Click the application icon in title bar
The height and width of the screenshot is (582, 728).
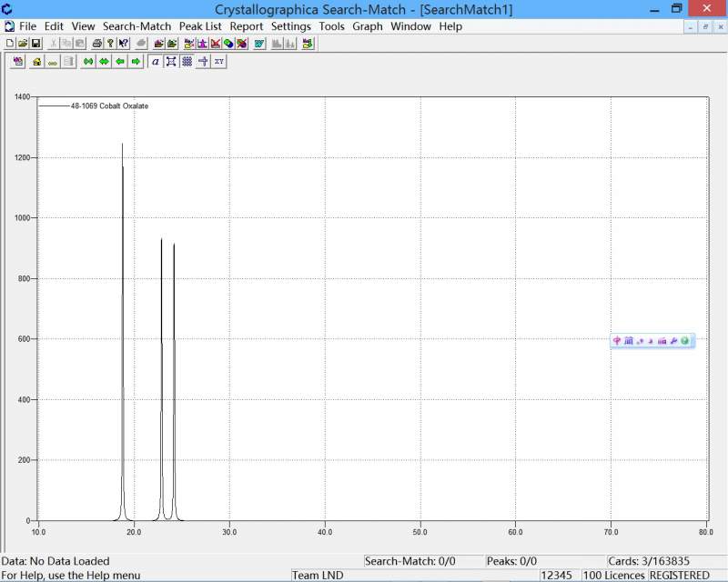tap(7, 9)
